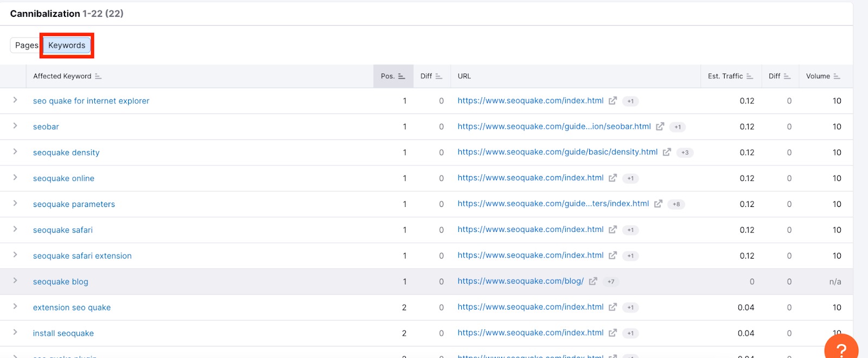Expand the seoquake parameters row
Image resolution: width=868 pixels, height=358 pixels.
click(15, 203)
